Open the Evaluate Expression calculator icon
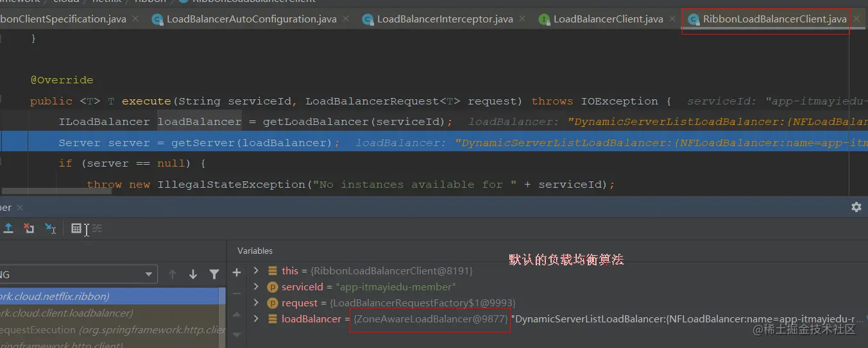 tap(76, 228)
